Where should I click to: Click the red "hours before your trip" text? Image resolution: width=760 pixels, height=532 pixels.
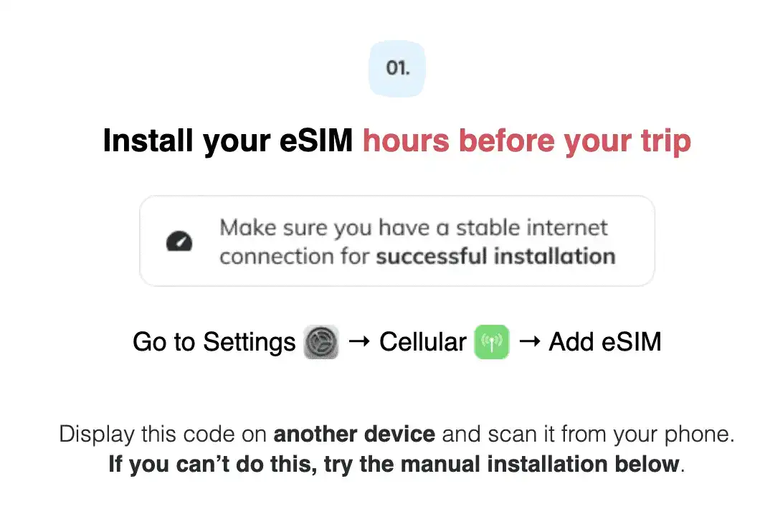click(526, 141)
